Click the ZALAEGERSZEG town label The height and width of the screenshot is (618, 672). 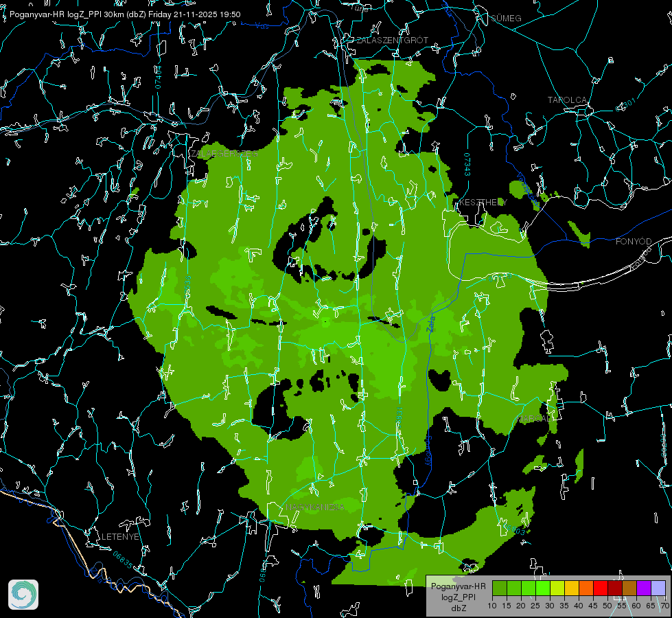(x=224, y=154)
